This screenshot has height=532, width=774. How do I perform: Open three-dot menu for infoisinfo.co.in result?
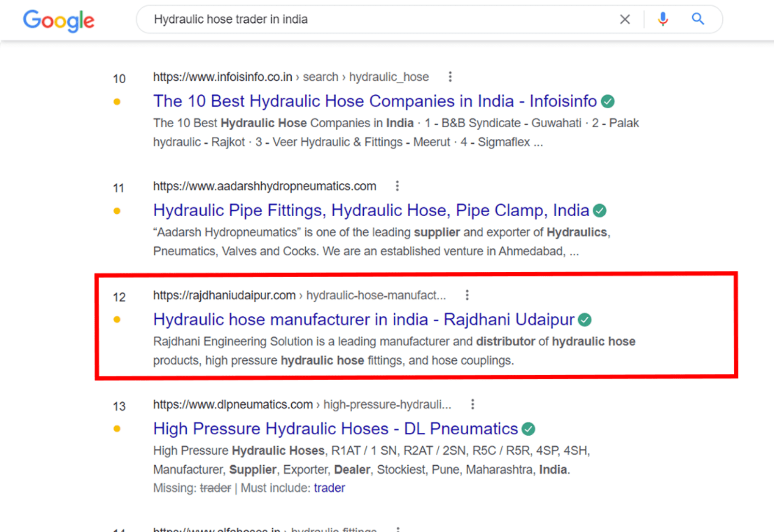tap(450, 77)
